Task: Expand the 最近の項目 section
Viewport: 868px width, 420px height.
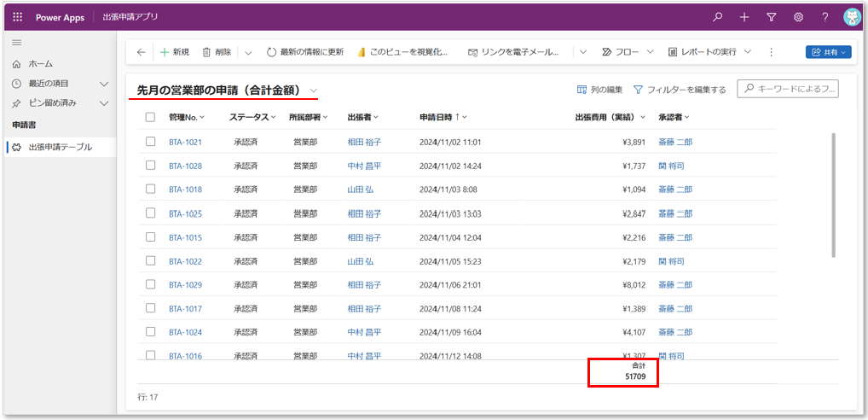Action: click(104, 84)
